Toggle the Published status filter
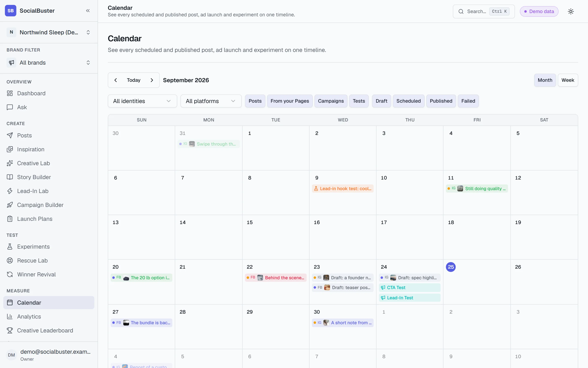 click(x=441, y=101)
